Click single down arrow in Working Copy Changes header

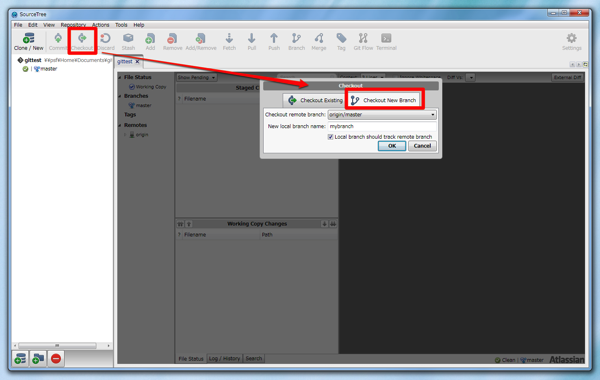coord(324,224)
